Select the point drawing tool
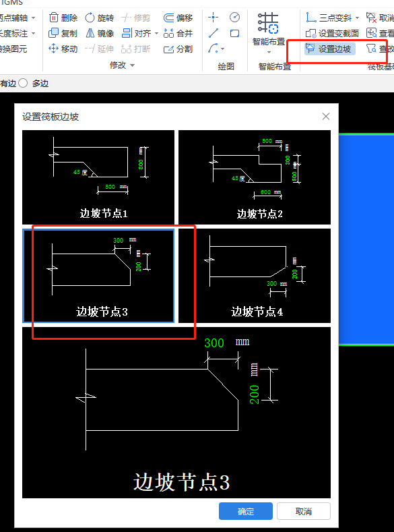Viewport: 394px width, 532px height. [x=213, y=17]
